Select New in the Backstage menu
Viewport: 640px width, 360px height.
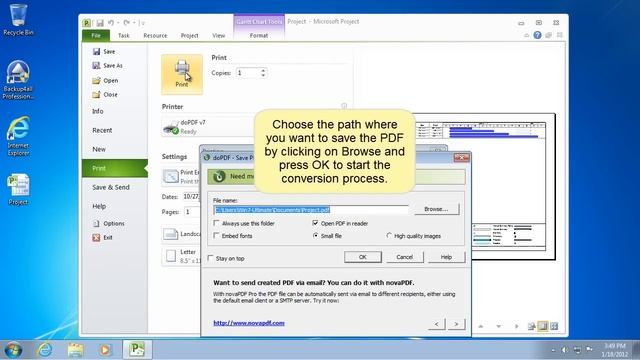click(x=99, y=149)
